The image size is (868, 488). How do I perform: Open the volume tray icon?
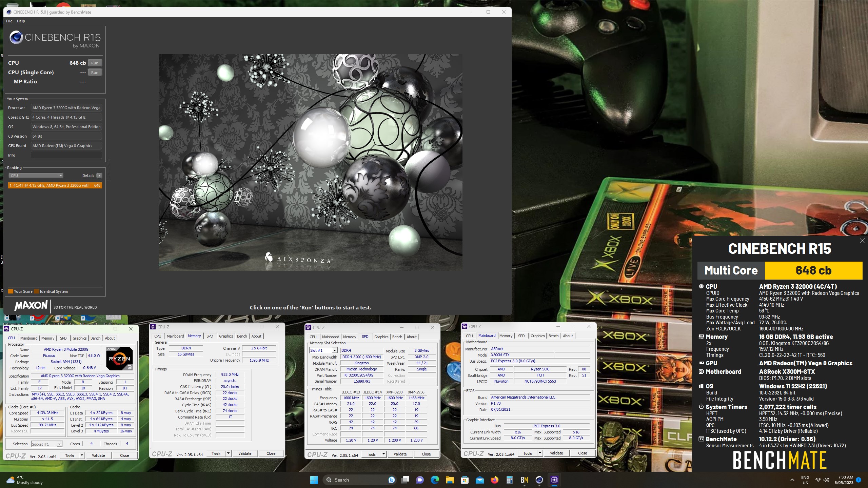click(x=826, y=480)
